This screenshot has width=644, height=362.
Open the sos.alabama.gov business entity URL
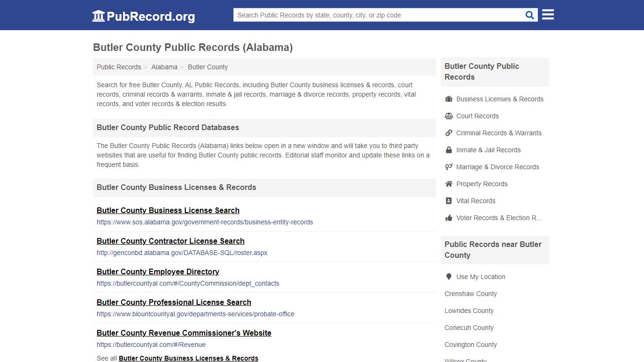(x=205, y=222)
